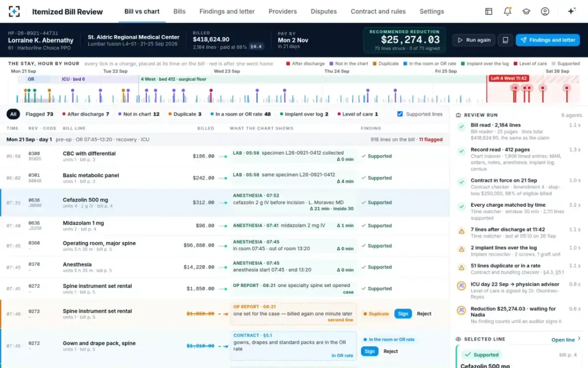Toggle the Supported lines checkbox
588x368 pixels.
click(400, 114)
